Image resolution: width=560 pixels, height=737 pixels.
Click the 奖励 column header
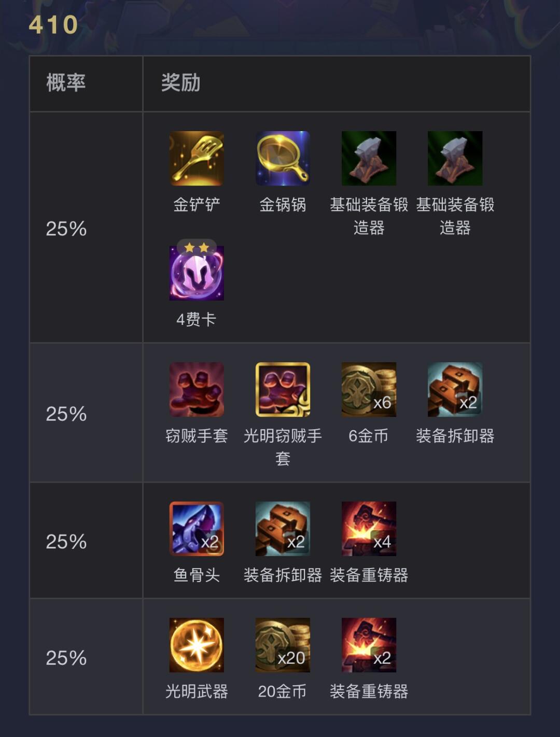coord(180,83)
